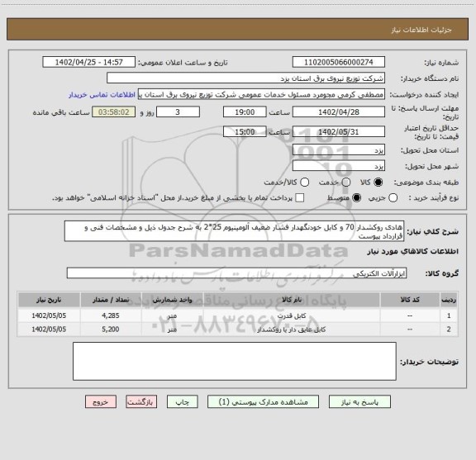
Task: Select the کابل عایق دار یا روکشدار row
Action: pyautogui.click(x=238, y=330)
